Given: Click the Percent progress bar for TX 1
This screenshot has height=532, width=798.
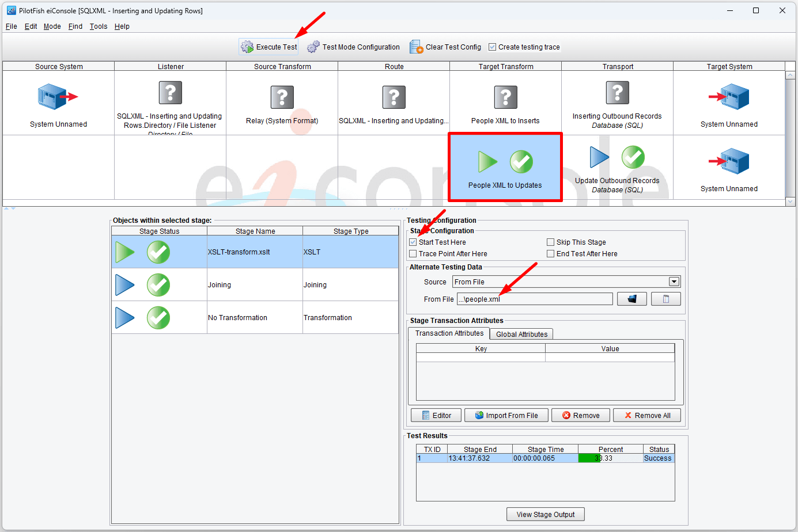Looking at the screenshot, I should tap(611, 458).
